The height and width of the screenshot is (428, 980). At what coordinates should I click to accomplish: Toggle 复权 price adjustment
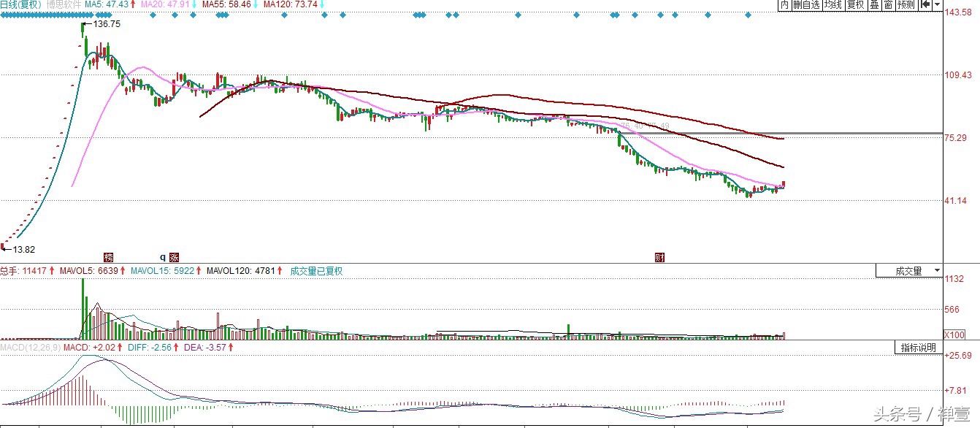(855, 5)
